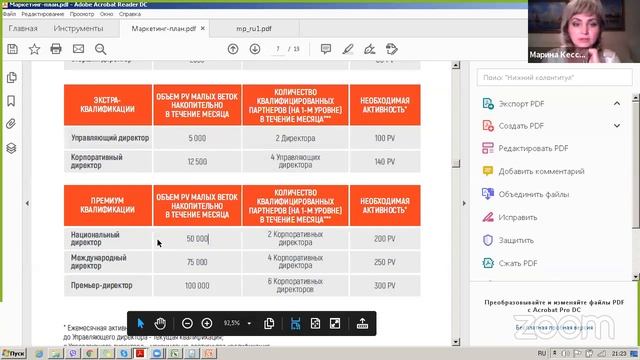Click the 300 PV cell for Премьер-директор

385,286
